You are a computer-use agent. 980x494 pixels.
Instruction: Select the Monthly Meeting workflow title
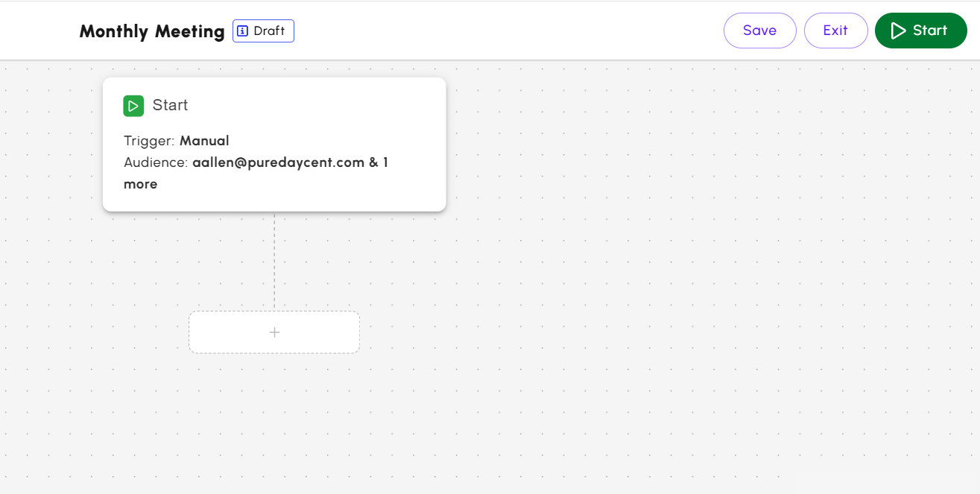tap(152, 31)
